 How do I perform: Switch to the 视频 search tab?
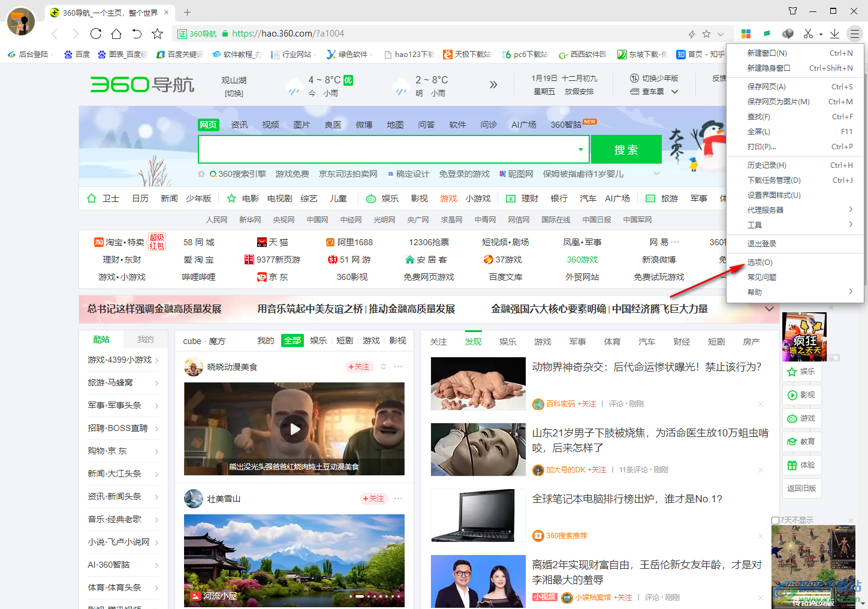tap(270, 125)
